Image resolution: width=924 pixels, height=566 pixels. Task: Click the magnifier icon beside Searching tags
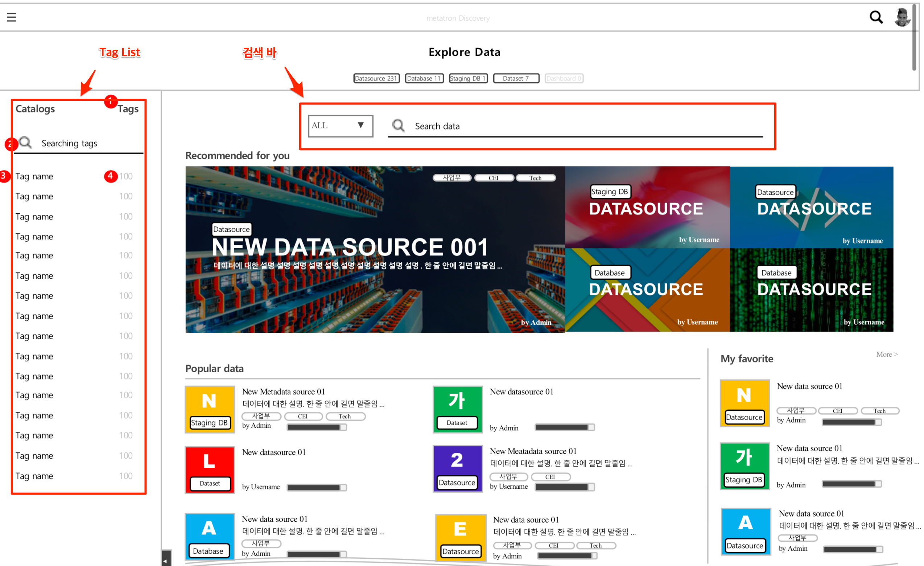[25, 143]
